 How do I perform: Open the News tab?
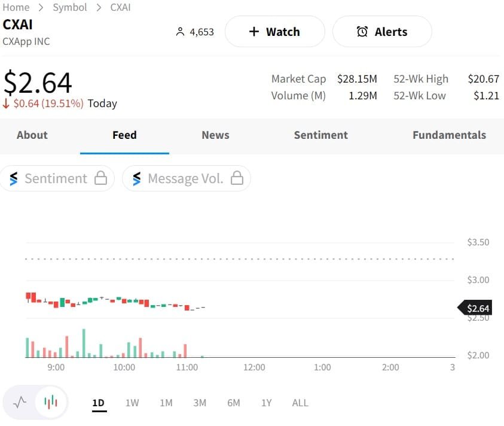tap(215, 135)
